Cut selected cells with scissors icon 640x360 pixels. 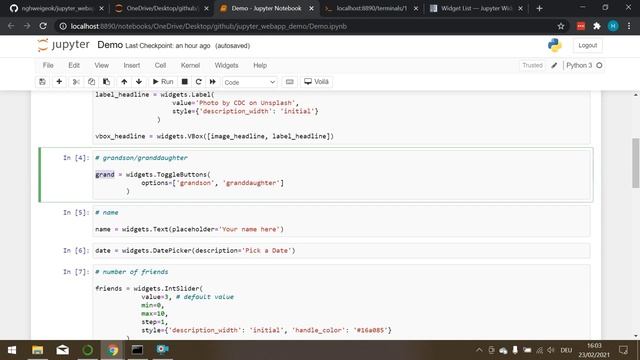tap(76, 82)
